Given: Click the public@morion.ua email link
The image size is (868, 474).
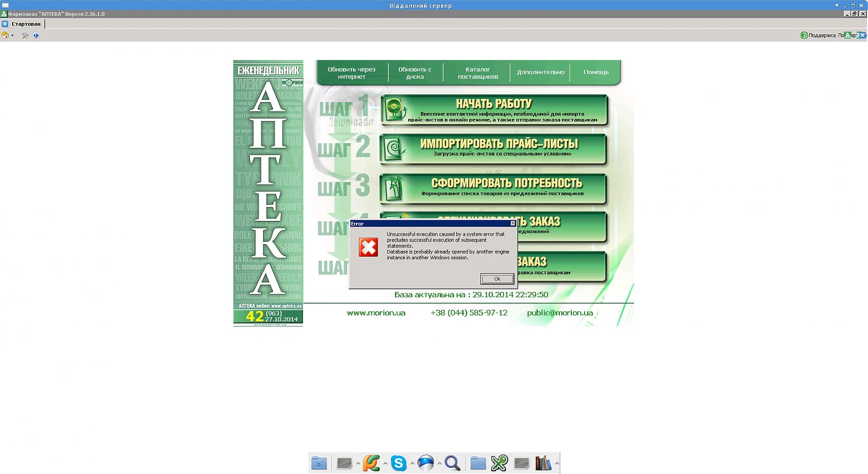Looking at the screenshot, I should (560, 312).
